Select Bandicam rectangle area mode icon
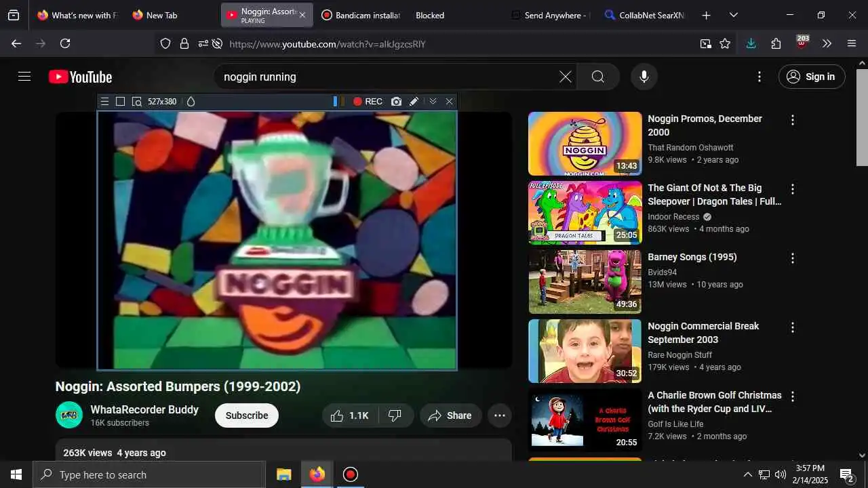 120,102
